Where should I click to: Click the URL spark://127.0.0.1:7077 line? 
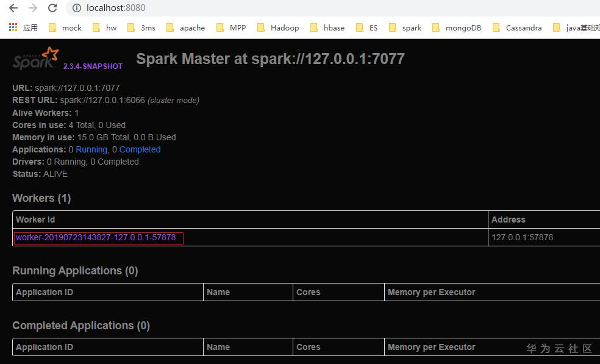tap(66, 88)
